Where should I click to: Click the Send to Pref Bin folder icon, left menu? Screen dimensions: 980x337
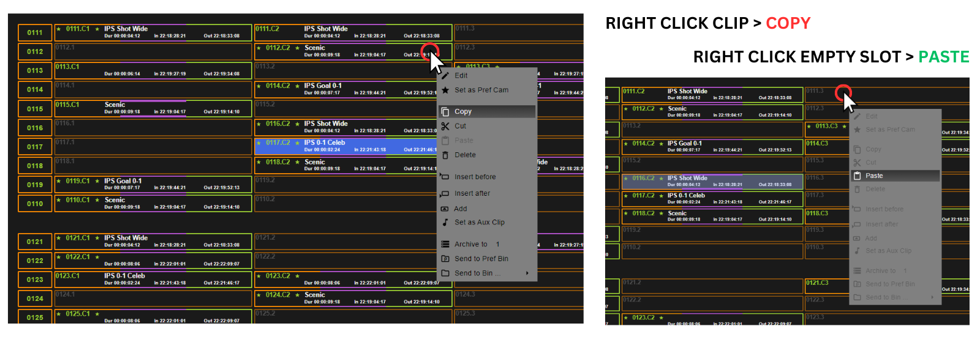445,259
